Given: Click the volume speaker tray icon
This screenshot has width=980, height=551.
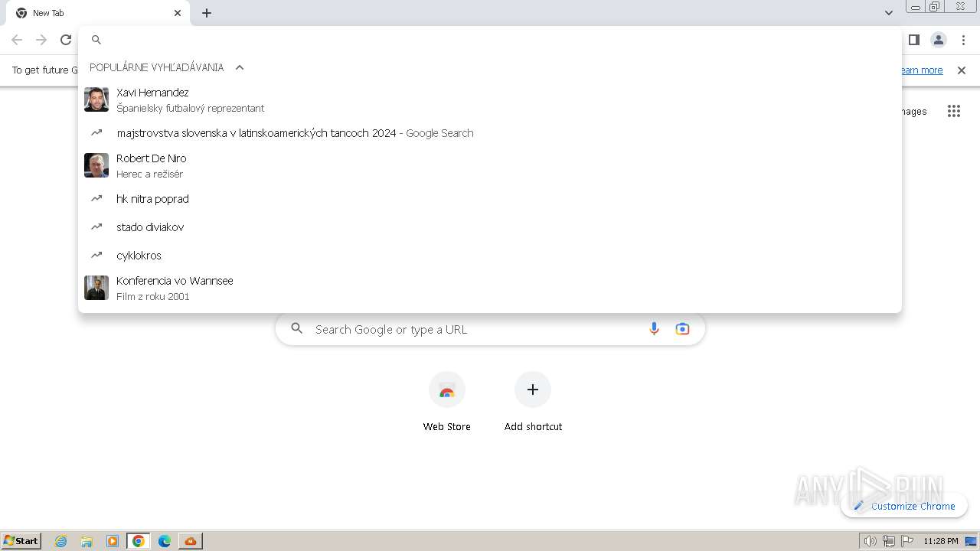Looking at the screenshot, I should (x=871, y=541).
